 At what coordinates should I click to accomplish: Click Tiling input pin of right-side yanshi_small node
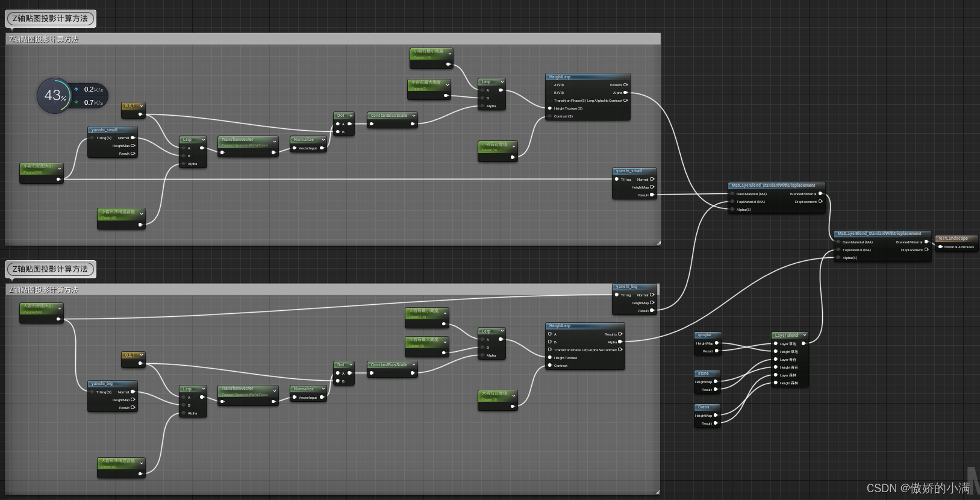coord(617,179)
